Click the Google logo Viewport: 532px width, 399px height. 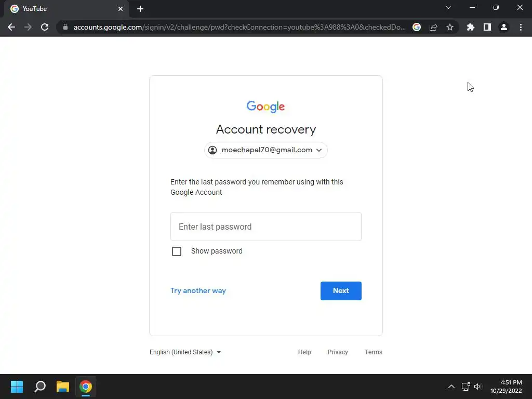coord(265,107)
